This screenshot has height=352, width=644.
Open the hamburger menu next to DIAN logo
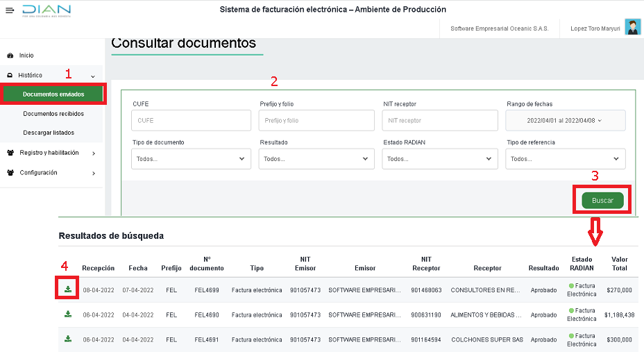point(10,11)
